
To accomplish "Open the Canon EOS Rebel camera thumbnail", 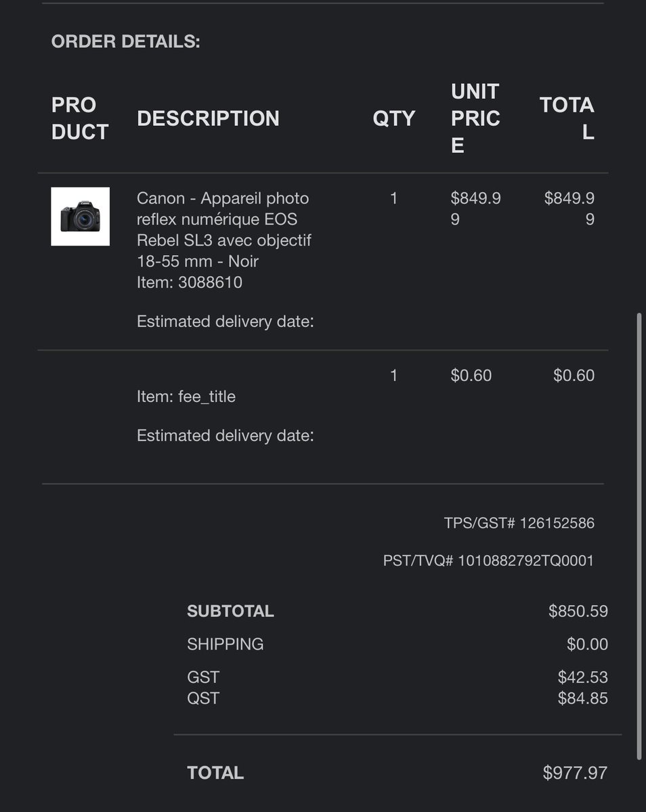I will tap(80, 217).
